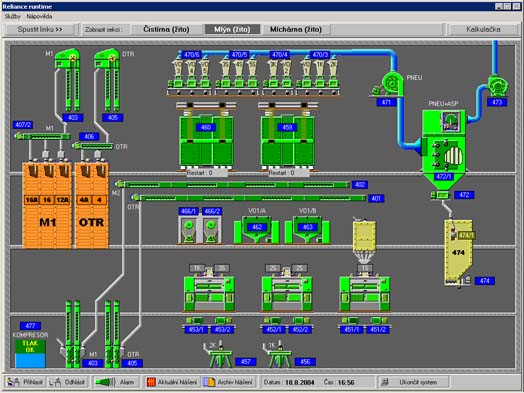Click the Přihlásit login button
Image resolution: width=524 pixels, height=393 pixels.
coord(26,382)
